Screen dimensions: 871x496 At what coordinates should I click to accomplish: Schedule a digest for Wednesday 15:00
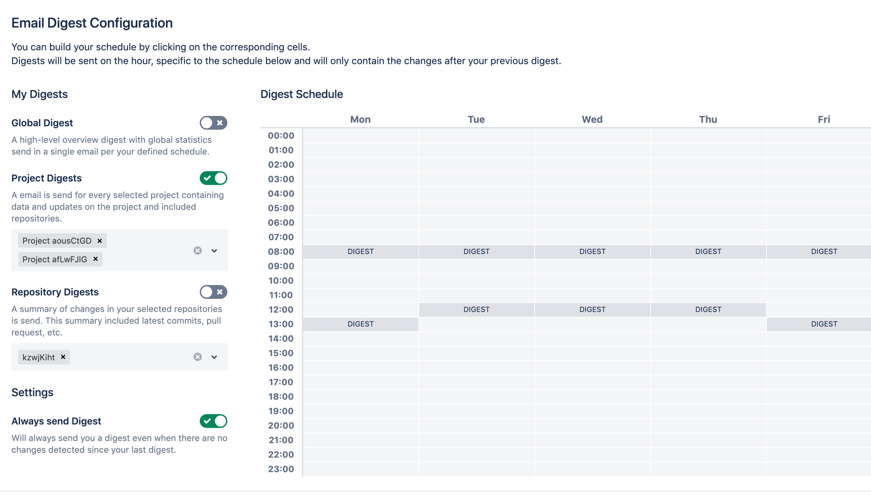pyautogui.click(x=592, y=353)
